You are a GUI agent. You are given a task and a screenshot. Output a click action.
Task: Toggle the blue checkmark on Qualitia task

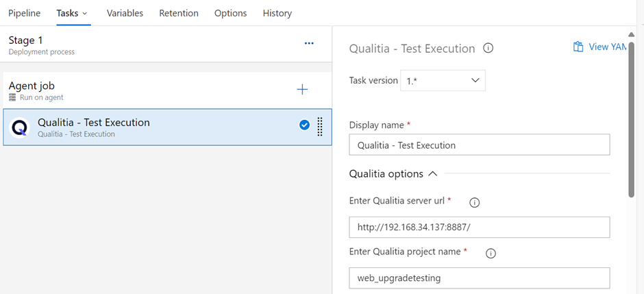point(304,125)
